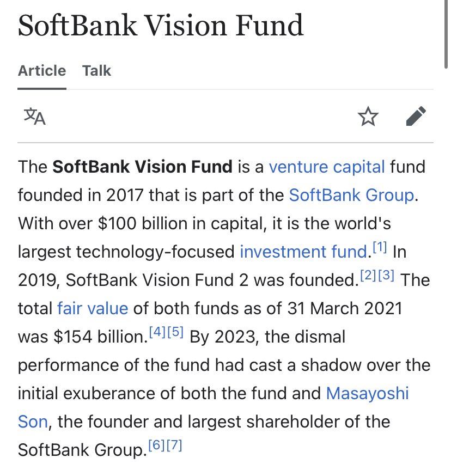The image size is (451, 476).
Task: Switch to the Talk tab
Action: pos(96,71)
